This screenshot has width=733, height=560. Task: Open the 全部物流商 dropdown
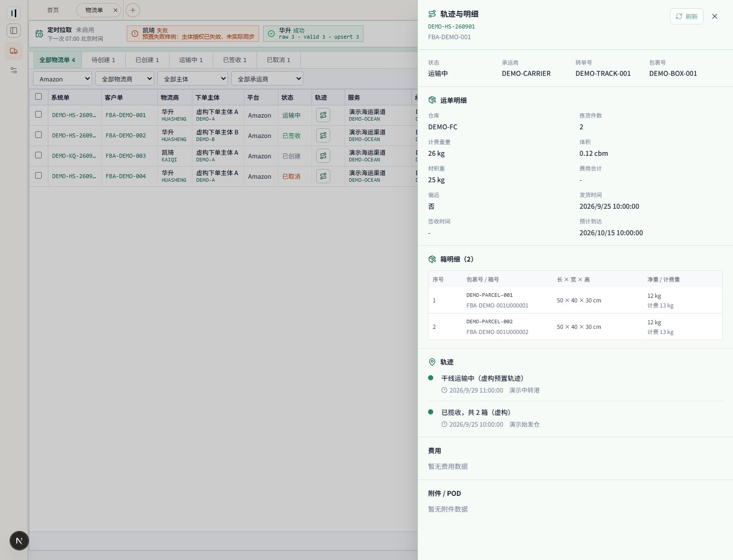click(125, 79)
